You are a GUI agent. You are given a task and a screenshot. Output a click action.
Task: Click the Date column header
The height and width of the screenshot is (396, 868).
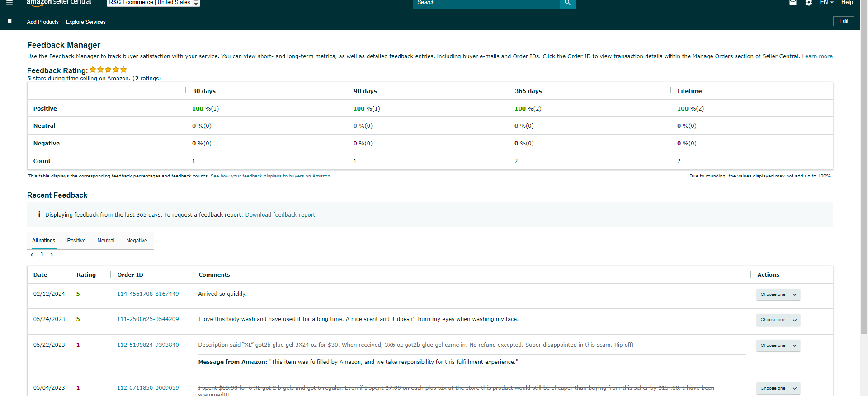40,275
